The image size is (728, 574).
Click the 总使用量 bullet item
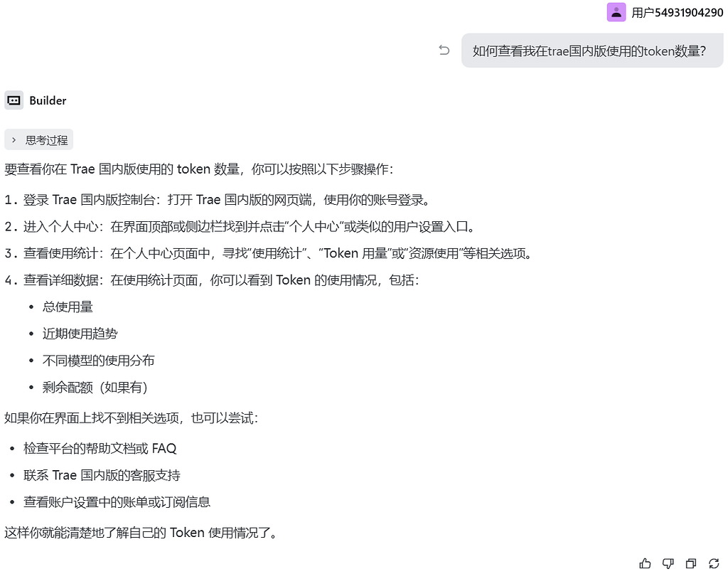[68, 307]
